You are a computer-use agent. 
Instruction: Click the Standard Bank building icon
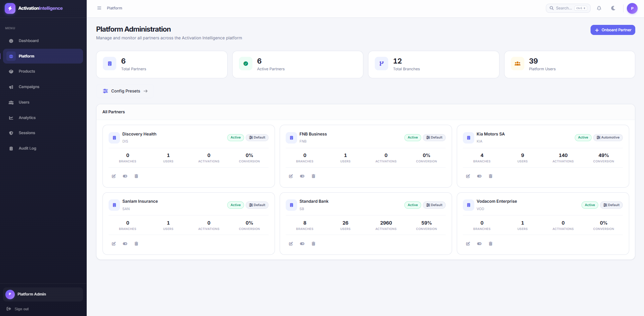pos(291,205)
